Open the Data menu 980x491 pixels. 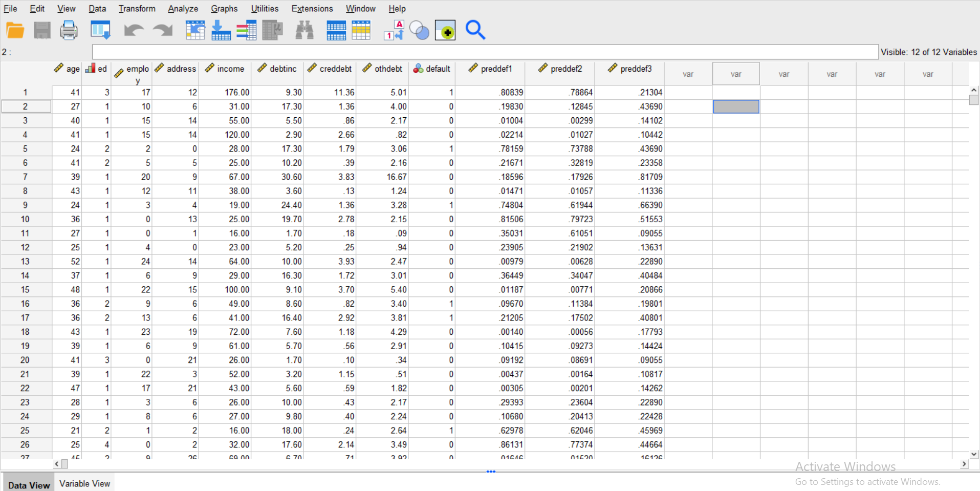[x=97, y=9]
